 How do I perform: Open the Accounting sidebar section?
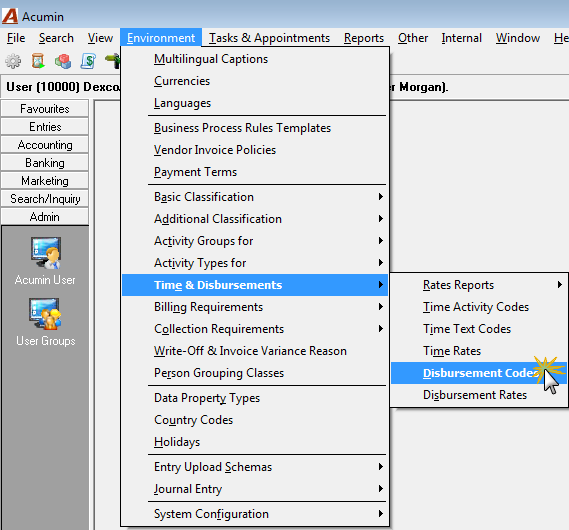(x=45, y=145)
